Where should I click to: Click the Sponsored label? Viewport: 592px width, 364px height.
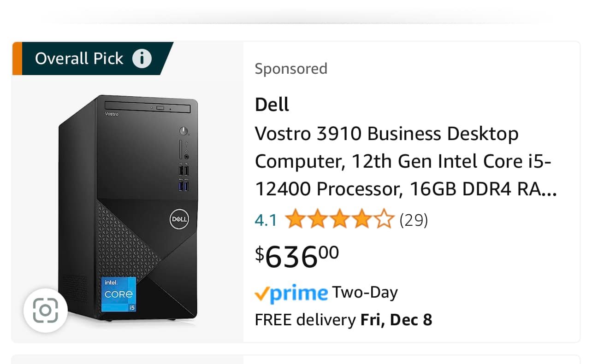point(291,69)
